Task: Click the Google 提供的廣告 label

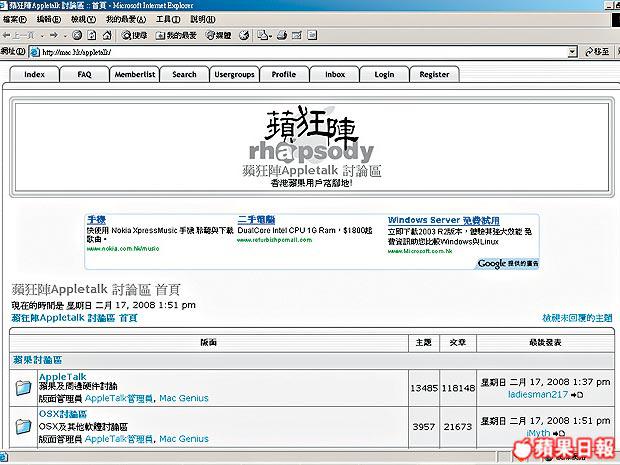Action: (508, 263)
